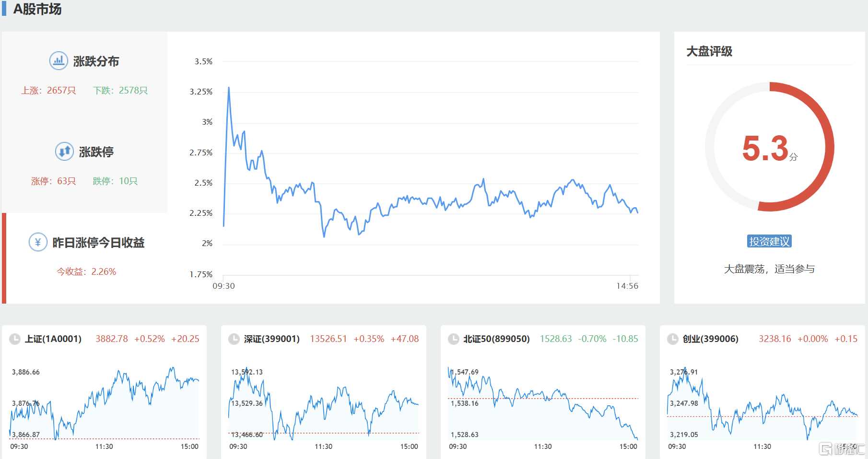Click the 投资建议 button
Viewport: 868px width, 459px height.
pyautogui.click(x=769, y=241)
